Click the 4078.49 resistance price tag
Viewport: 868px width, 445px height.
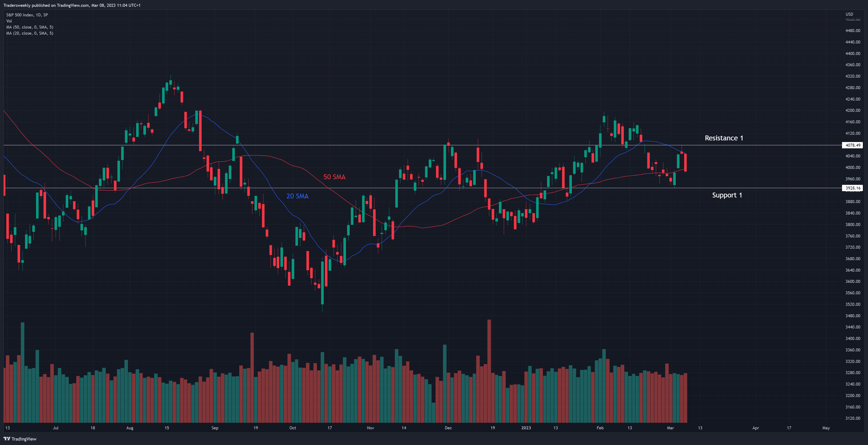[x=853, y=145]
